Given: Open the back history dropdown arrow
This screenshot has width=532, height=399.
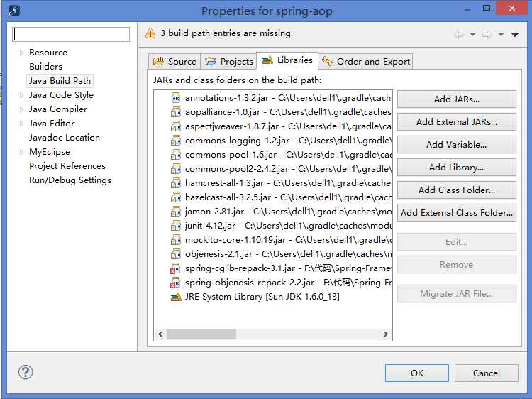Looking at the screenshot, I should pos(472,35).
